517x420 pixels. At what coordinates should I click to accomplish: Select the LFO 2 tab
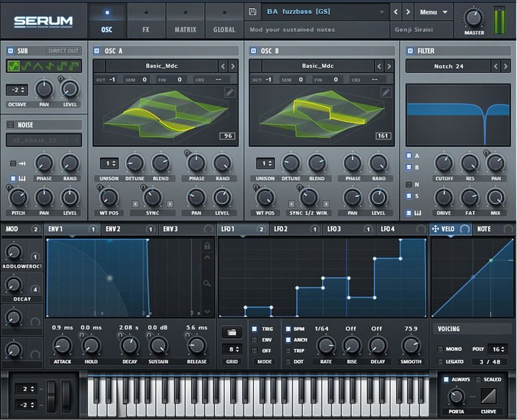click(296, 229)
